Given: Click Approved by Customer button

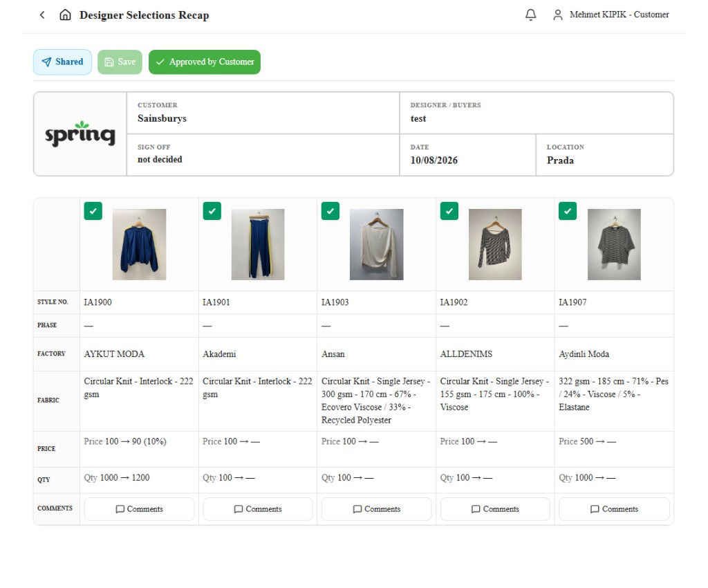Looking at the screenshot, I should (x=205, y=62).
